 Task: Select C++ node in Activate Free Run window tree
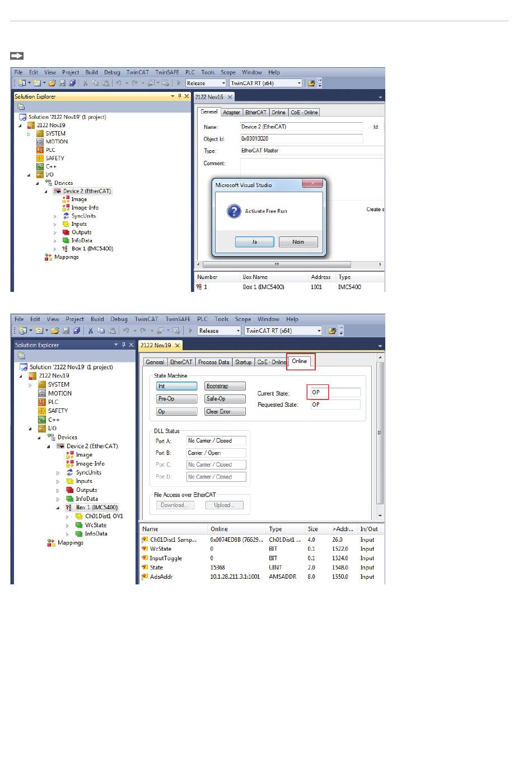51,166
